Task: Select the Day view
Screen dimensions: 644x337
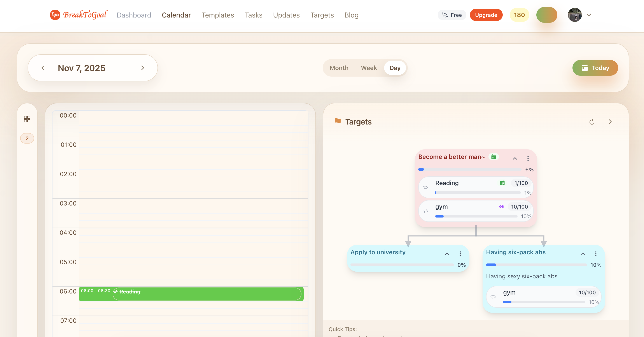Action: 395,68
